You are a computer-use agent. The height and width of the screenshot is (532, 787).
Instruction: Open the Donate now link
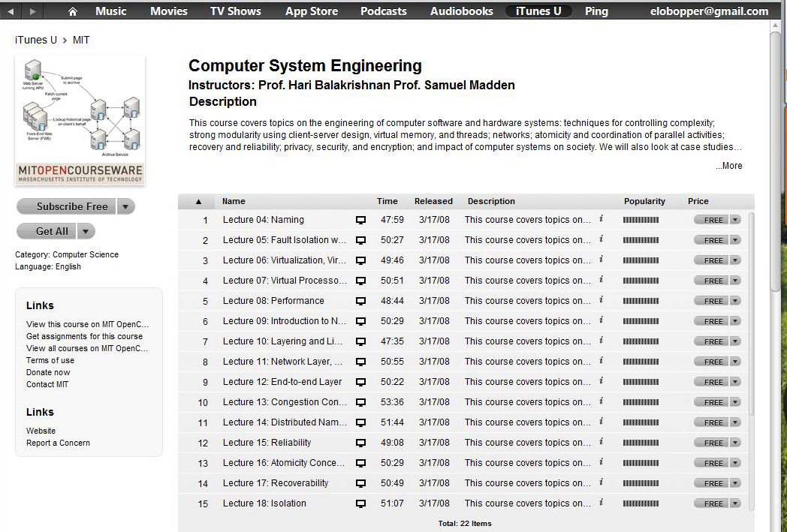tap(48, 372)
